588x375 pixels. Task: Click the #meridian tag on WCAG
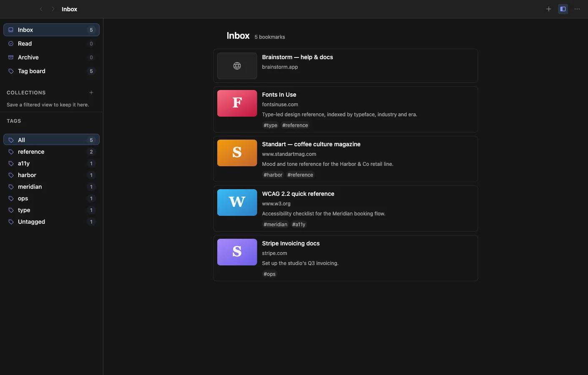tap(275, 225)
